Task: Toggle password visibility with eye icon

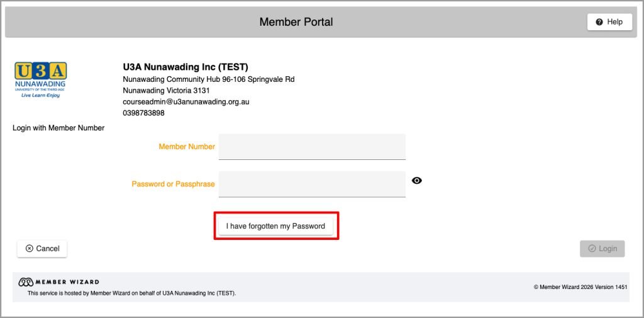Action: tap(417, 180)
